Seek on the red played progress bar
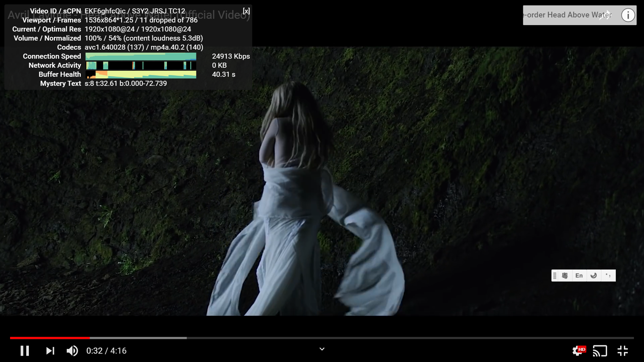This screenshot has width=644, height=362. [x=50, y=338]
